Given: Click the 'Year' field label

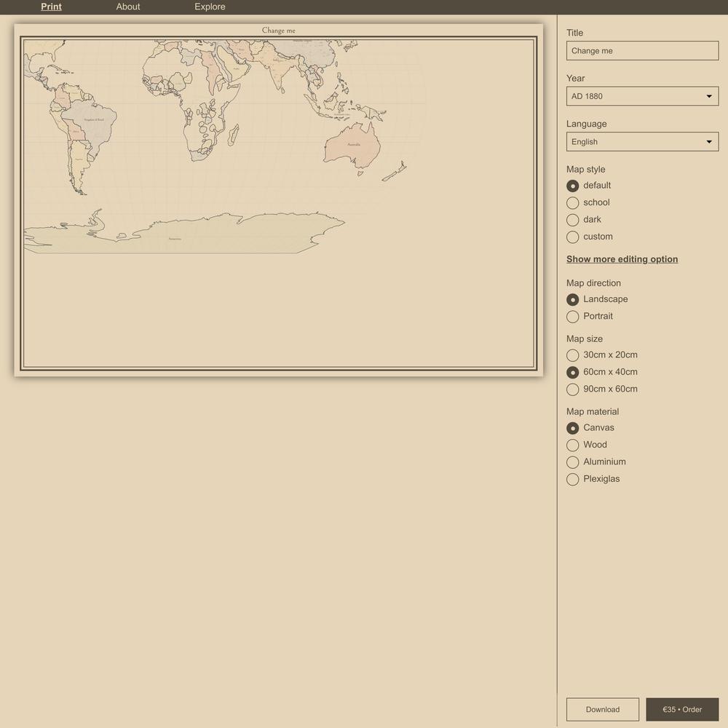Looking at the screenshot, I should click(575, 79).
